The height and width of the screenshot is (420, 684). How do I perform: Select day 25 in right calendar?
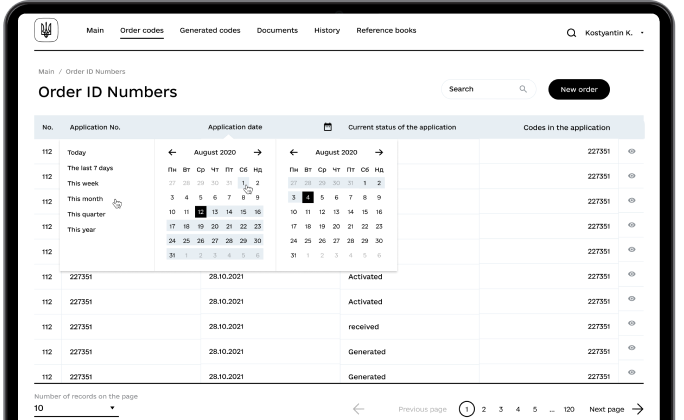[x=308, y=241]
